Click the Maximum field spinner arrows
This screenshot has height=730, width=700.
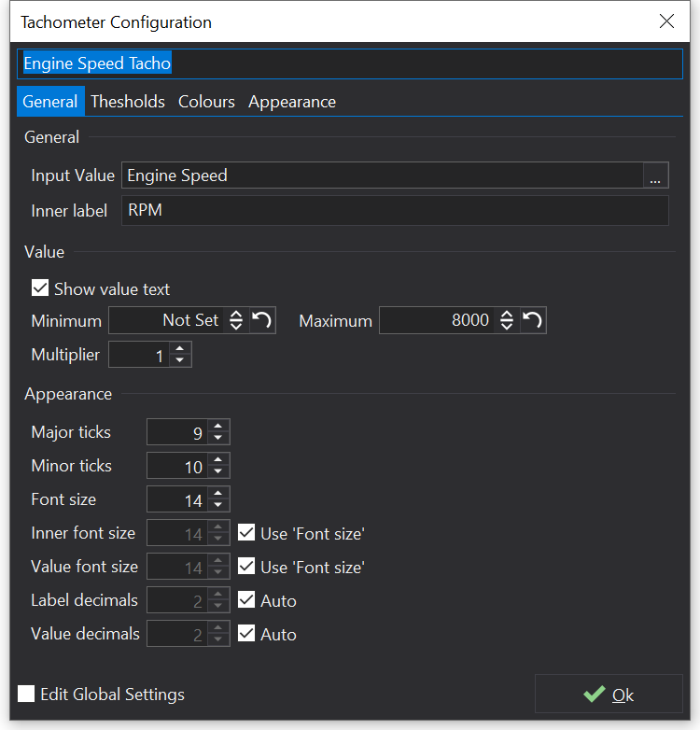coord(507,320)
